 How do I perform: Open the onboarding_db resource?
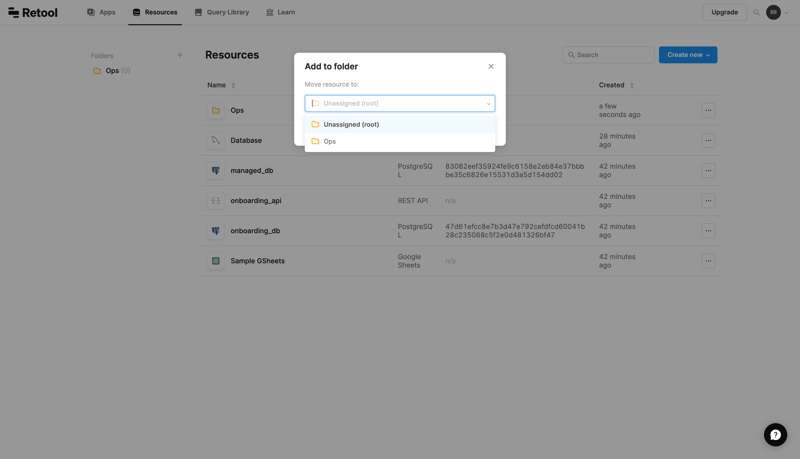point(255,231)
